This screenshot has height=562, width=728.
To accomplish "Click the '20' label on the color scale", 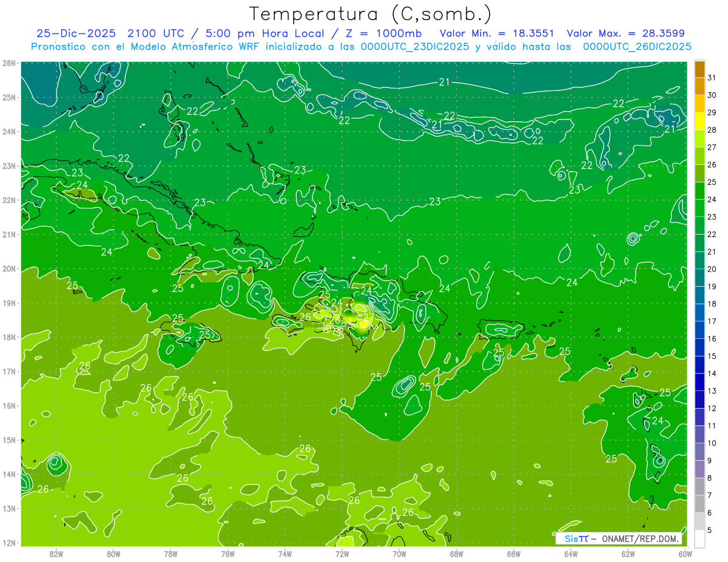I will click(x=712, y=269).
